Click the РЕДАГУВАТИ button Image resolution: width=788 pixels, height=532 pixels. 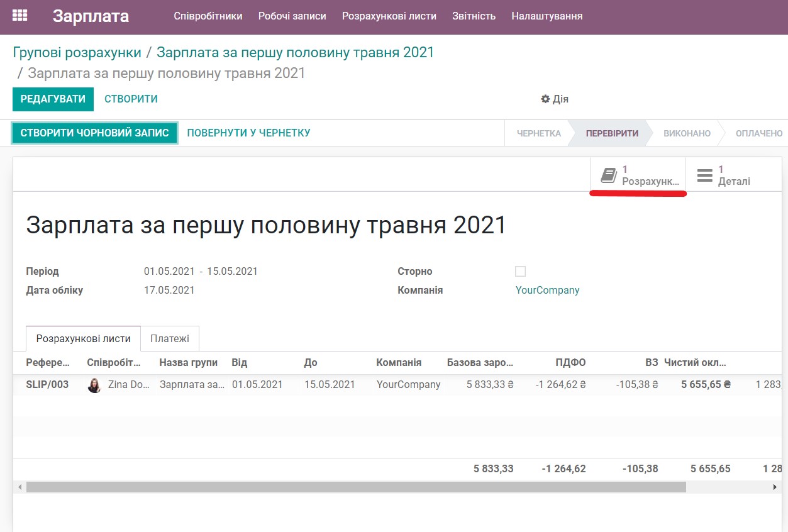tap(53, 99)
